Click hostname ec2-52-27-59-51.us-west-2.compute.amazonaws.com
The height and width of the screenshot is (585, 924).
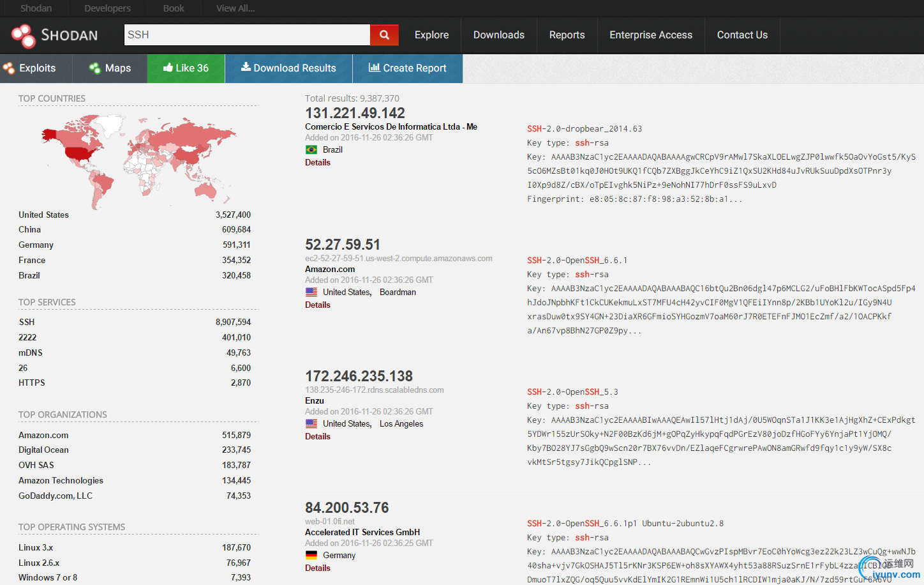[399, 259]
